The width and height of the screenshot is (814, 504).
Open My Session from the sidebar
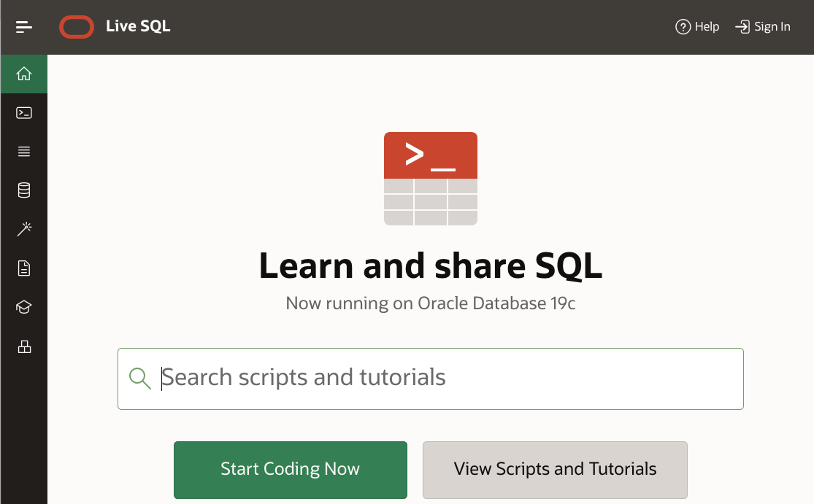23,151
